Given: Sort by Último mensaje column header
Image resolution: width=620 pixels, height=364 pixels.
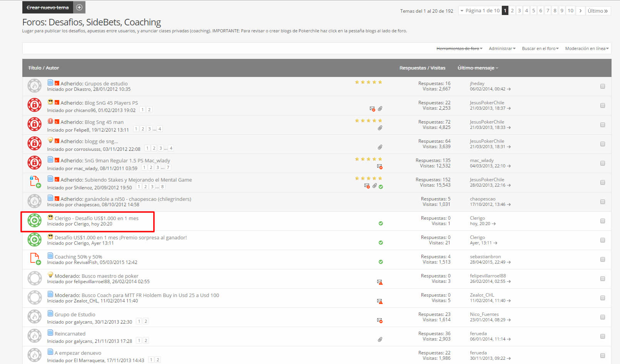Looking at the screenshot, I should (x=477, y=68).
